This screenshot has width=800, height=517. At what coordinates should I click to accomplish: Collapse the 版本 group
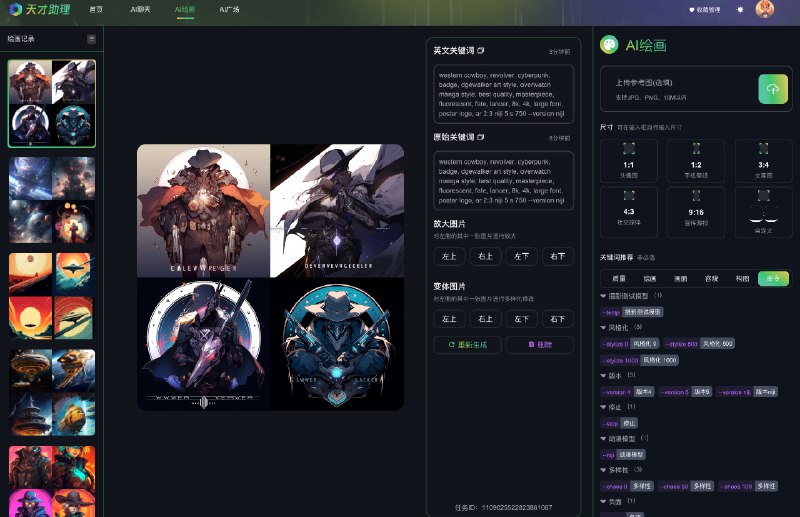pos(604,376)
